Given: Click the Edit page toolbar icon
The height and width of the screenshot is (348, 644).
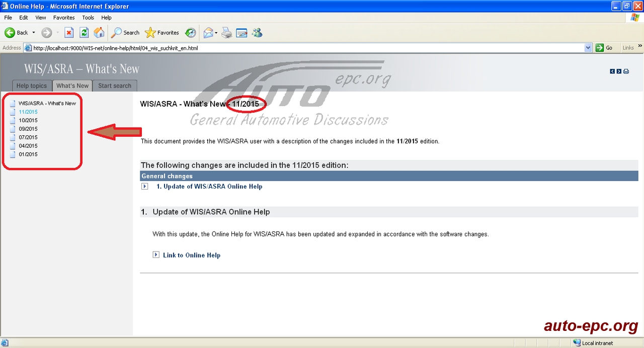Looking at the screenshot, I should [x=242, y=33].
